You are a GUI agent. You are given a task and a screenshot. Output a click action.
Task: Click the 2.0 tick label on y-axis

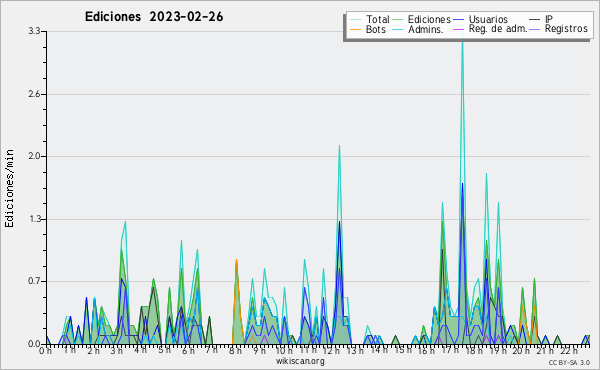point(34,156)
